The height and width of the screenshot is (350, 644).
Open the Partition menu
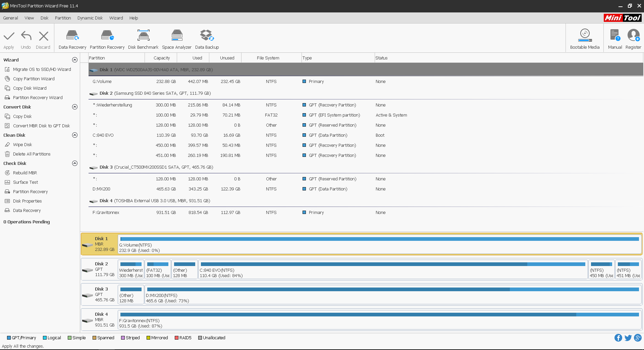[x=63, y=18]
